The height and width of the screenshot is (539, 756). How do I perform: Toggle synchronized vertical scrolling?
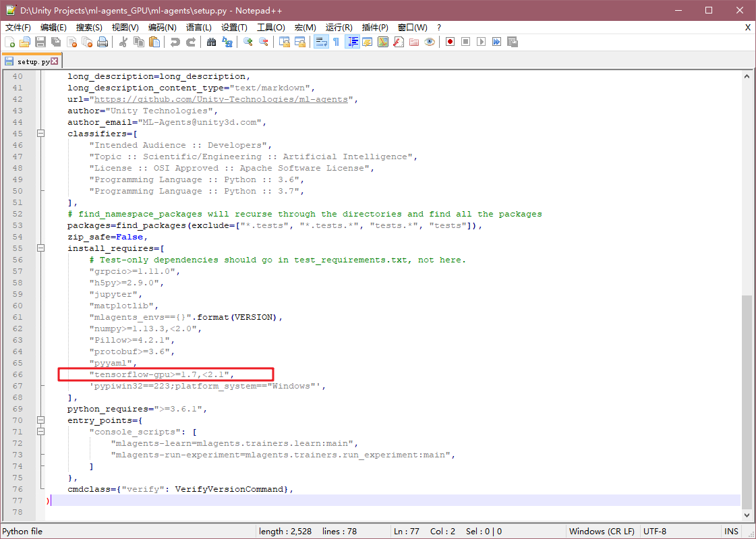click(x=285, y=42)
